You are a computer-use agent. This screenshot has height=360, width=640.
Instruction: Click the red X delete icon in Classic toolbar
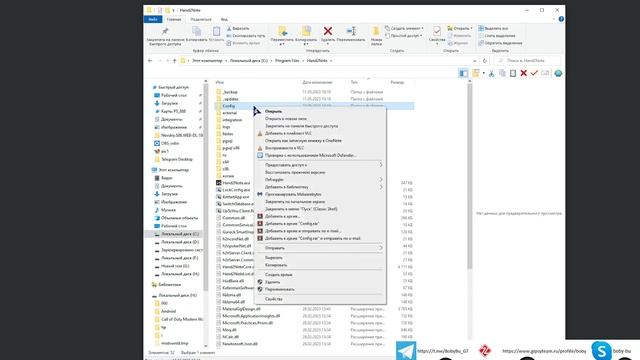pyautogui.click(x=523, y=73)
